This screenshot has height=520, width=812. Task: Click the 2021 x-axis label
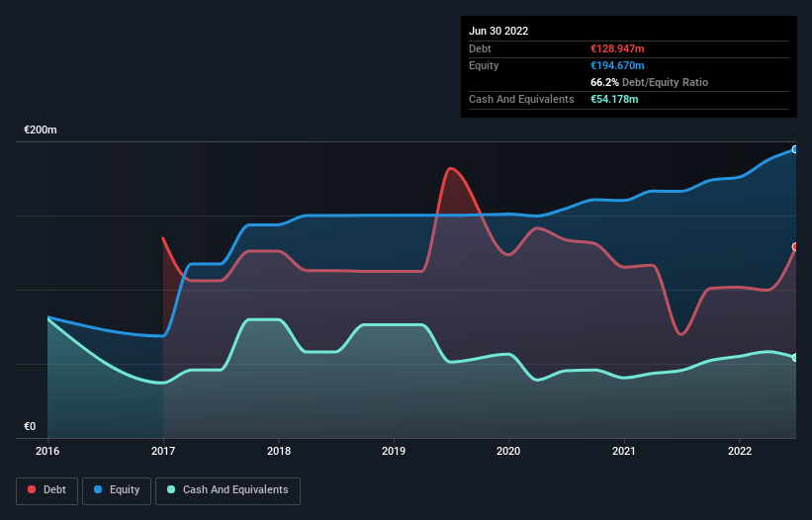(624, 451)
